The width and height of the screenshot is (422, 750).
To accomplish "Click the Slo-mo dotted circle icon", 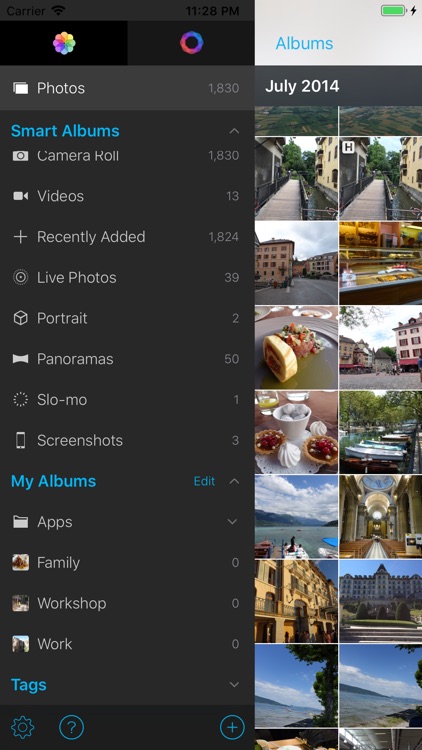I will 21,400.
